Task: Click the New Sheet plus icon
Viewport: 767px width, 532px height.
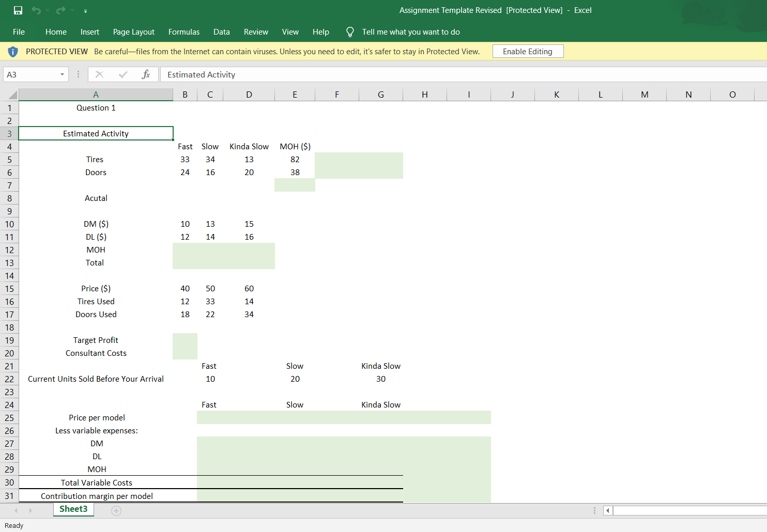Action: [116, 511]
